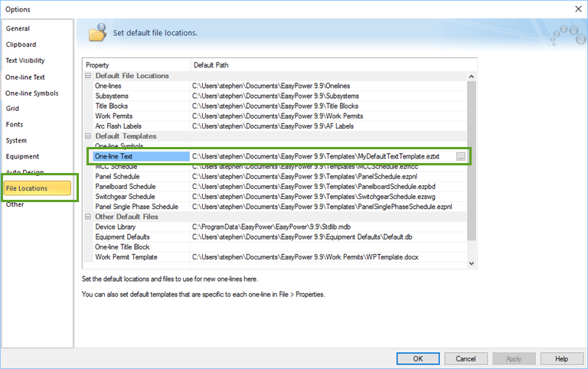The height and width of the screenshot is (369, 588).
Task: Click the Onelines folder default path
Action: [x=271, y=86]
